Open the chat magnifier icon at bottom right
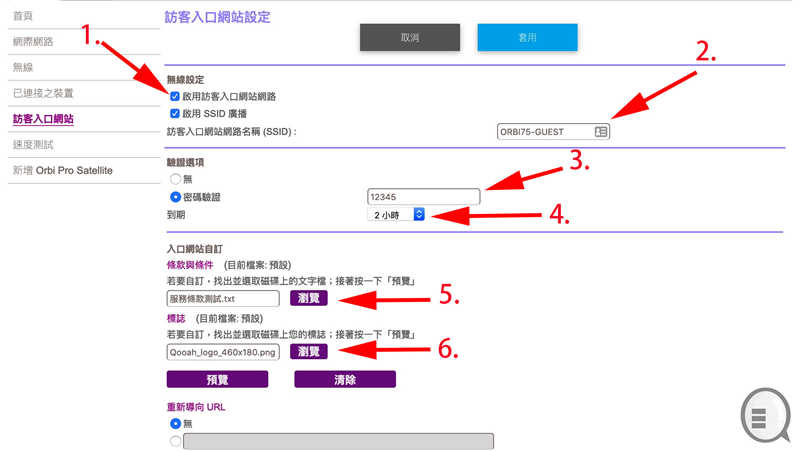Screen dimensions: 800x451 pyautogui.click(x=765, y=415)
